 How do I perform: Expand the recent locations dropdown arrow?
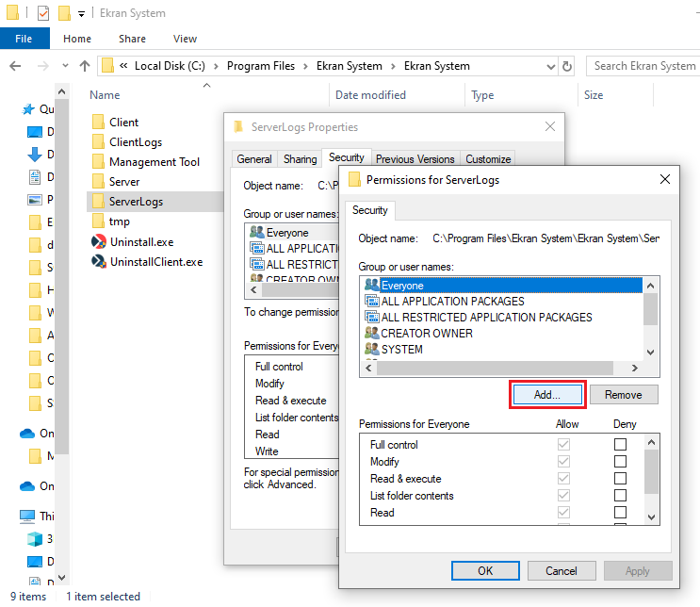[65, 66]
